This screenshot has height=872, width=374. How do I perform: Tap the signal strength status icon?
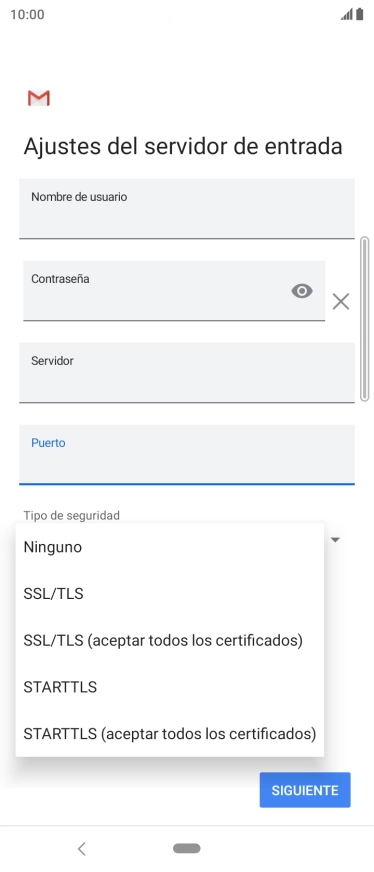click(x=347, y=14)
